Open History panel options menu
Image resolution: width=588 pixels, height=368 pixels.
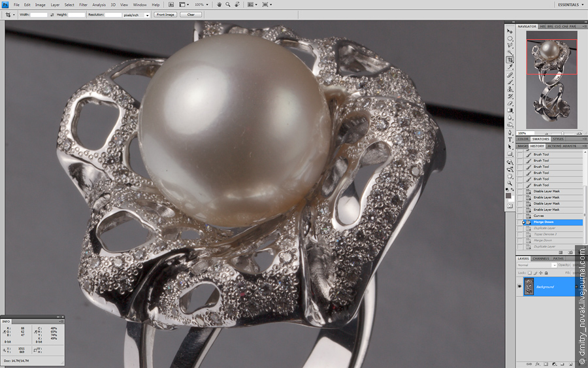coord(584,146)
